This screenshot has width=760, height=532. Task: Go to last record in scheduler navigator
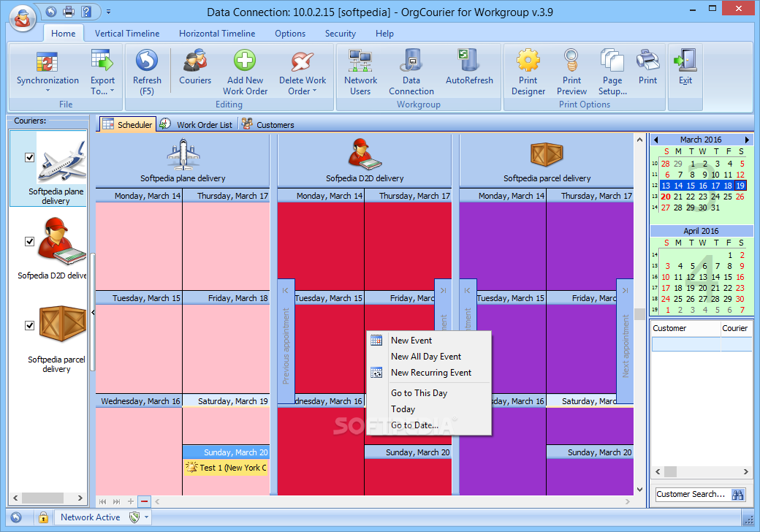pos(116,501)
